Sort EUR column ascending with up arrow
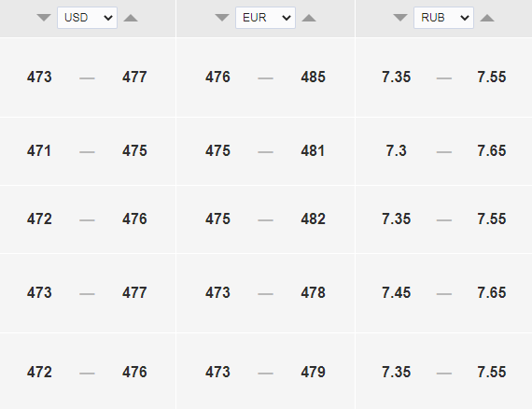This screenshot has height=409, width=532. coord(309,18)
